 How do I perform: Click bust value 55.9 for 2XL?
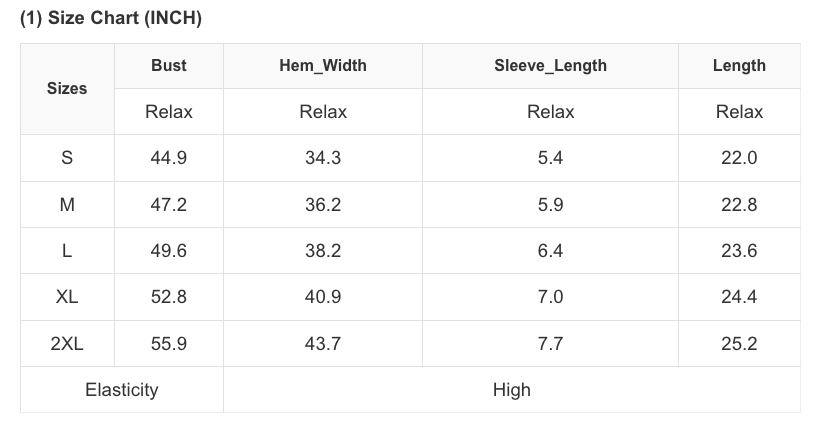click(168, 344)
